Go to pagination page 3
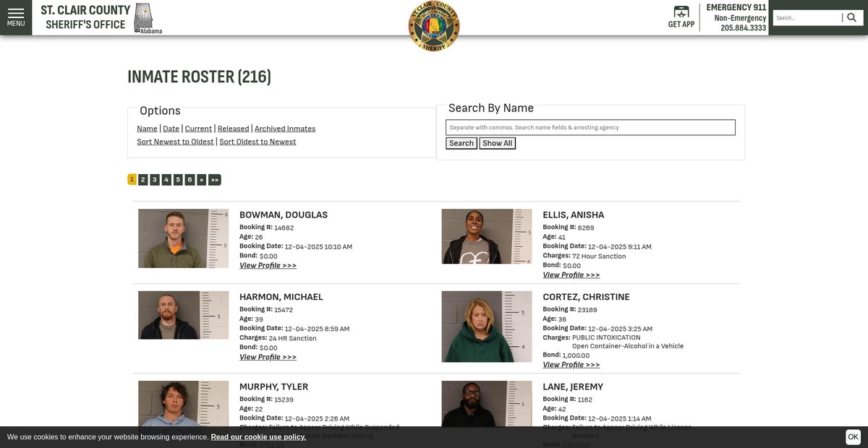 155,179
